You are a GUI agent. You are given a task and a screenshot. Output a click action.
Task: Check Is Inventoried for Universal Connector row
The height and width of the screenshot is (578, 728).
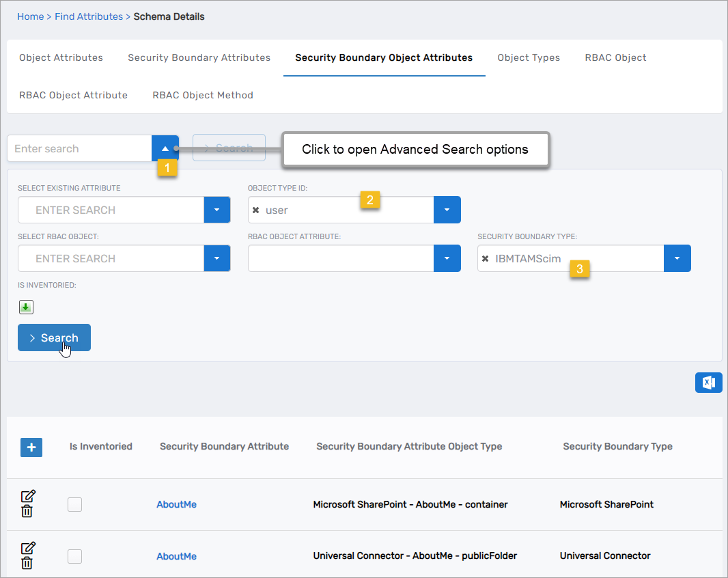(x=75, y=557)
